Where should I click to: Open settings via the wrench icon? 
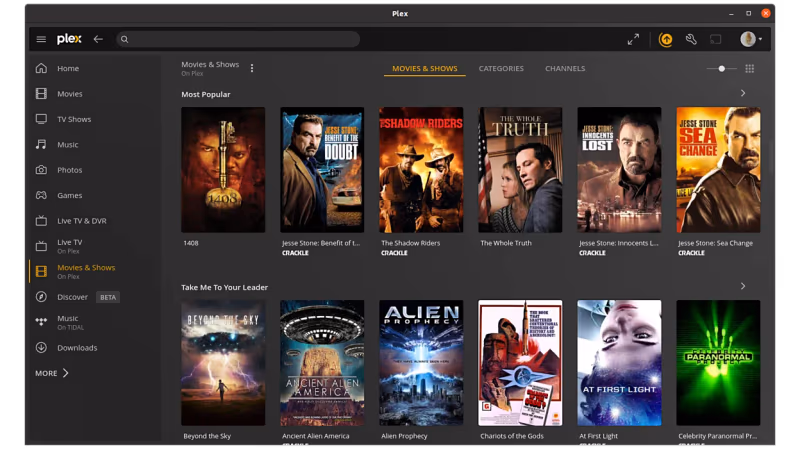point(691,39)
